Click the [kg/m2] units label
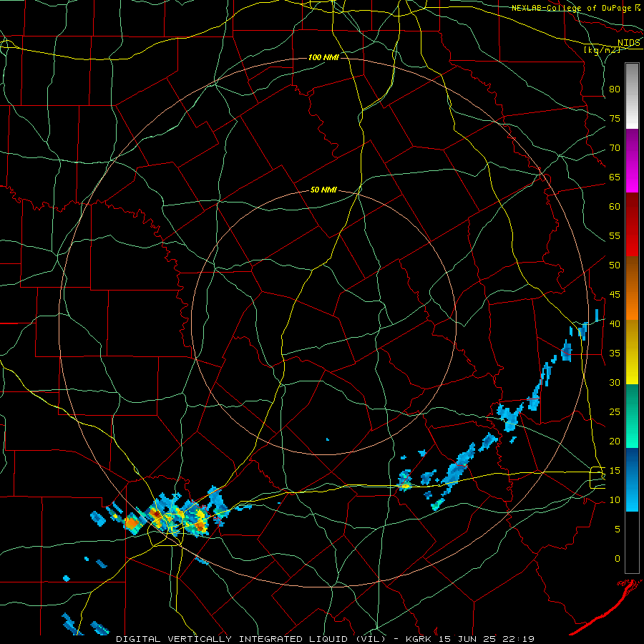 [602, 50]
